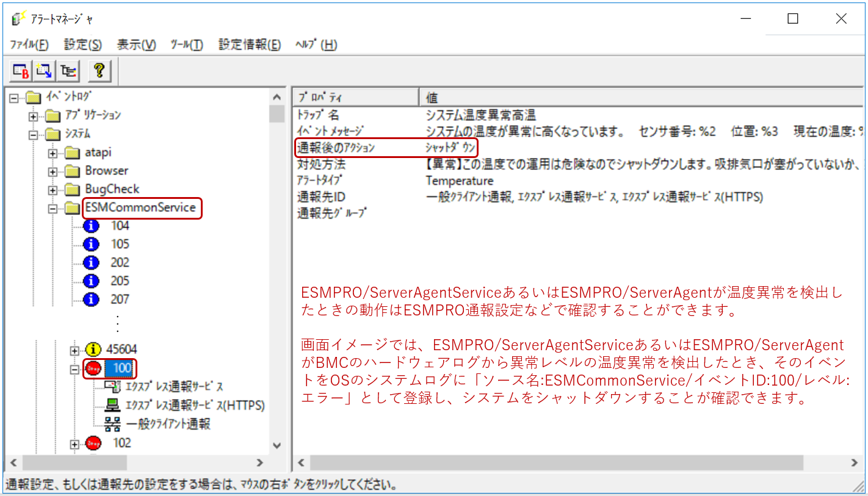The width and height of the screenshot is (868, 496).
Task: Click the エクスプレス通報サービス icon under event 100
Action: click(112, 387)
